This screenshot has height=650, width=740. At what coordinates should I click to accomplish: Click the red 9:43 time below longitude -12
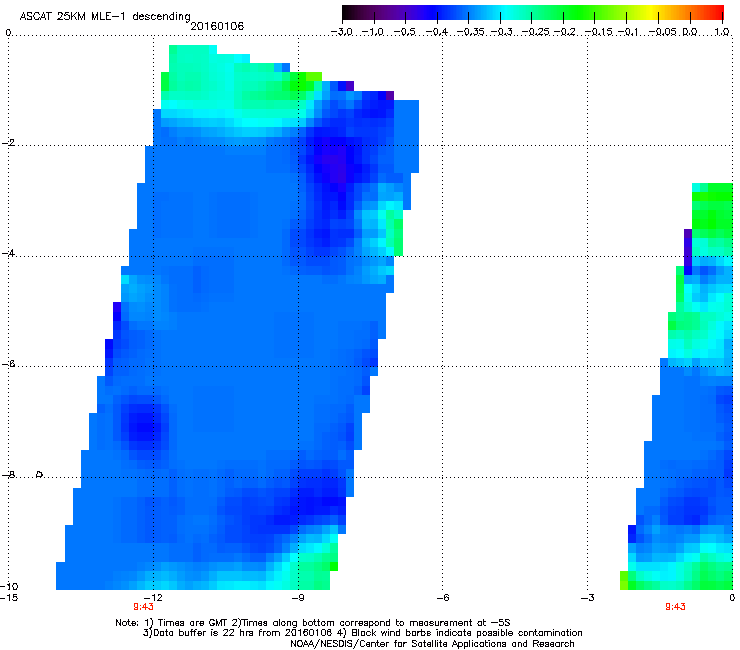tap(143, 607)
